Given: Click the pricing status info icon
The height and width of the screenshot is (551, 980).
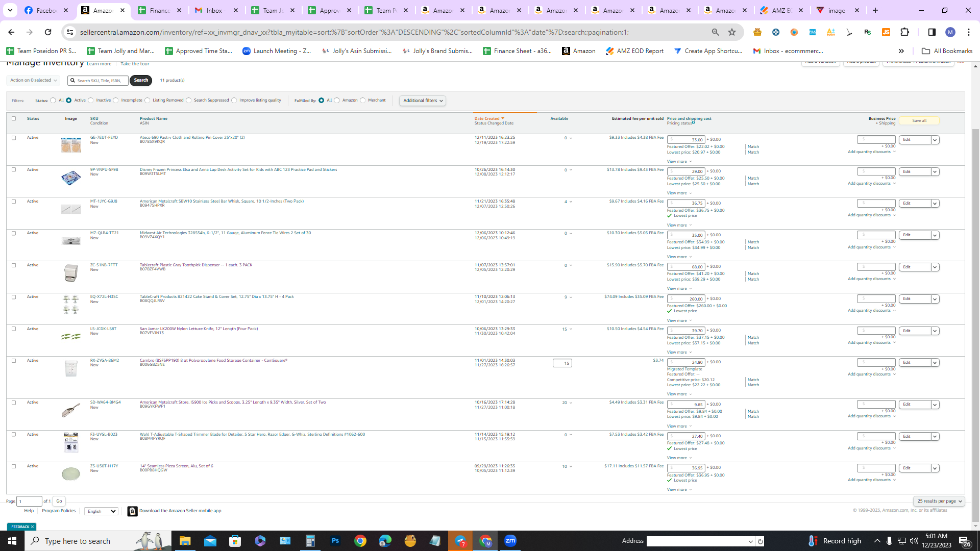Looking at the screenshot, I should click(693, 122).
